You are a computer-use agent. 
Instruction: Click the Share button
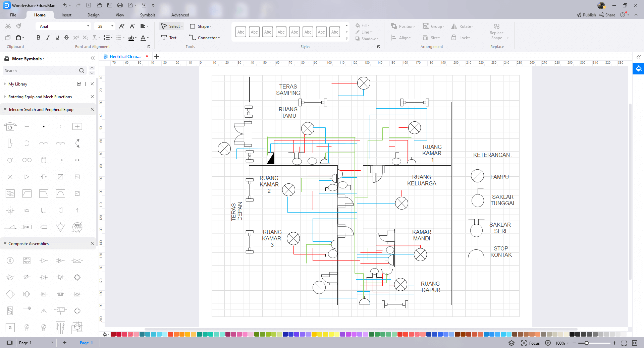[x=607, y=15]
